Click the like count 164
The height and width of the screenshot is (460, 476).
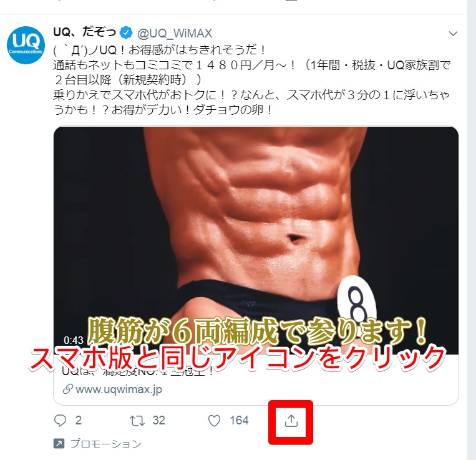(239, 421)
